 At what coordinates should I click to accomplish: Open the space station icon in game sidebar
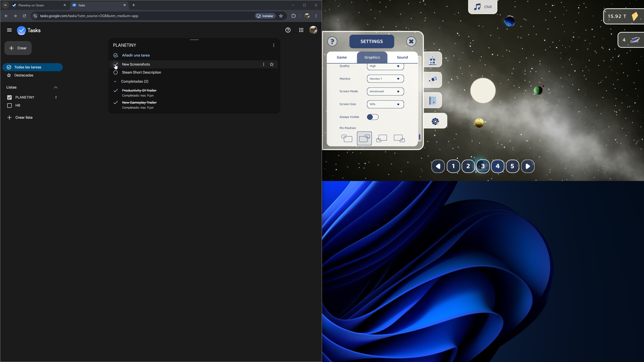pos(433,60)
